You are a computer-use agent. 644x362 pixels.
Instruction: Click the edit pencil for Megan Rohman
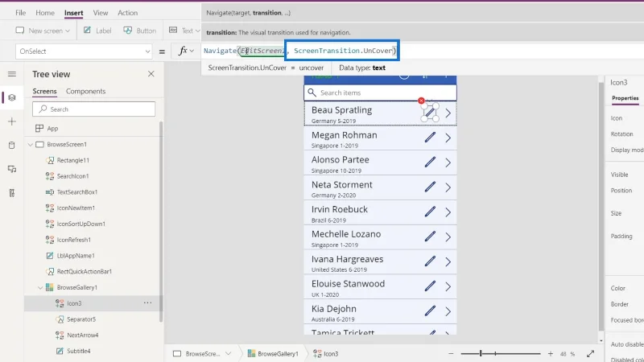tap(430, 138)
